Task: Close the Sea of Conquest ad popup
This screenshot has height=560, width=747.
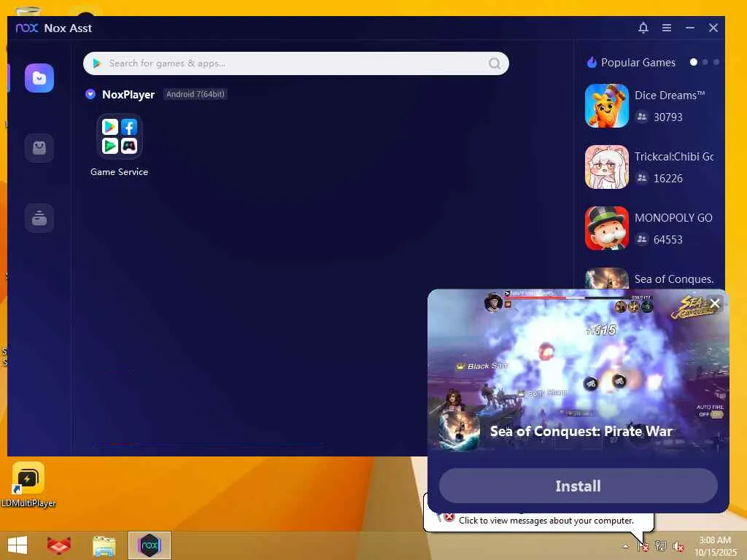Action: (715, 303)
